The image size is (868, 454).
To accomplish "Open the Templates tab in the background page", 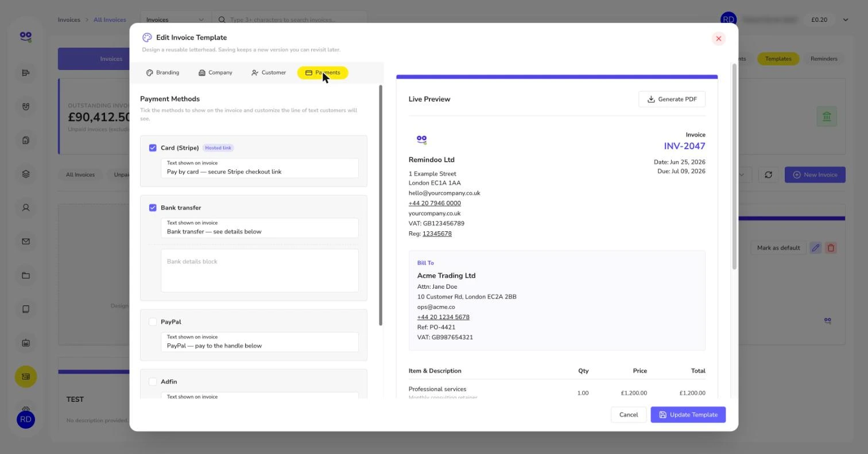I will click(x=778, y=59).
